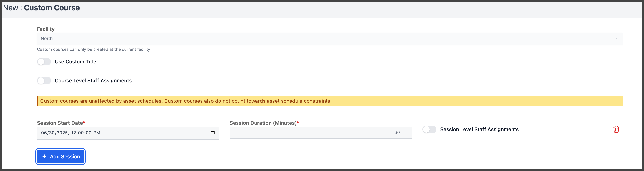
Task: Click the Course Level Staff Assignments label
Action: point(93,81)
